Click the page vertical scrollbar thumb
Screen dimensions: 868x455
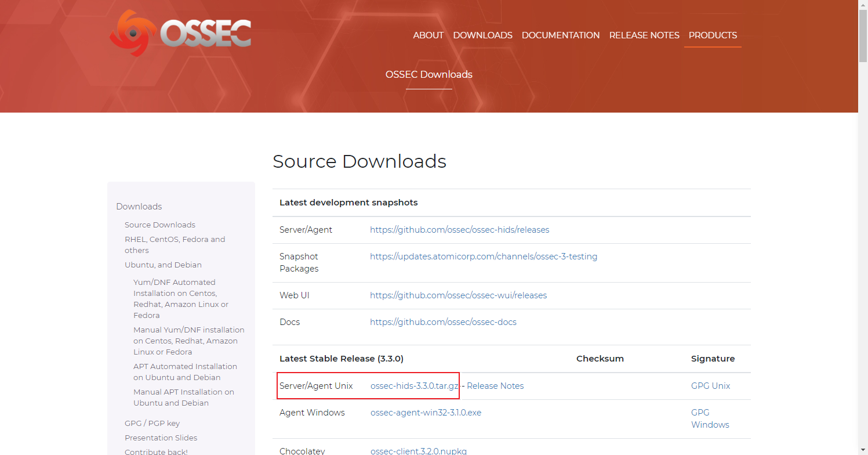coord(863,35)
